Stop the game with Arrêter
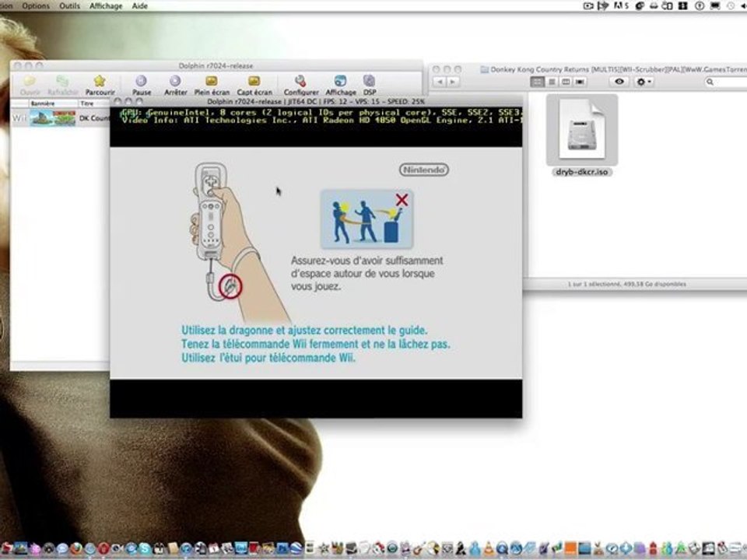The width and height of the screenshot is (747, 560). tap(175, 84)
